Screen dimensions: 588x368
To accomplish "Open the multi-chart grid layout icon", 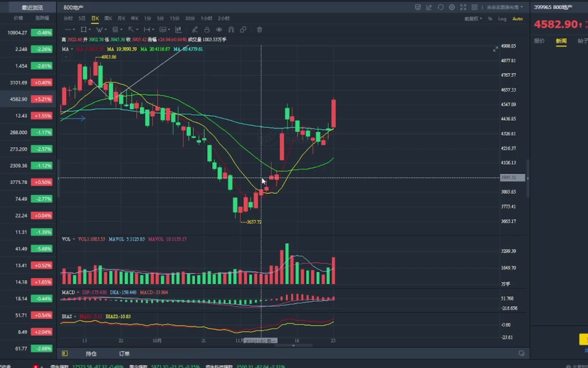I will tap(475, 7).
